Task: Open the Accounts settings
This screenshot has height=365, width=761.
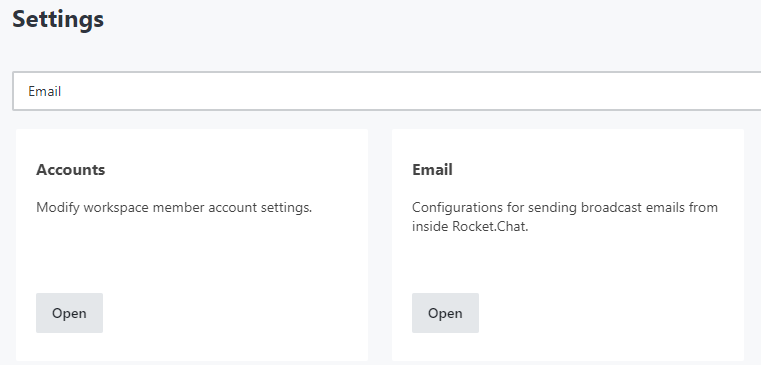Action: [x=69, y=313]
